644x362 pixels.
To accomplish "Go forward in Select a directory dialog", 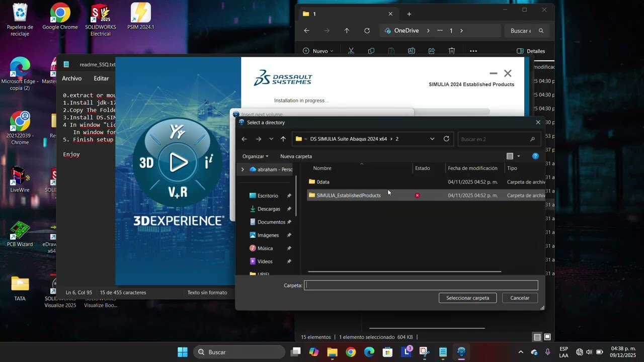I will click(259, 139).
